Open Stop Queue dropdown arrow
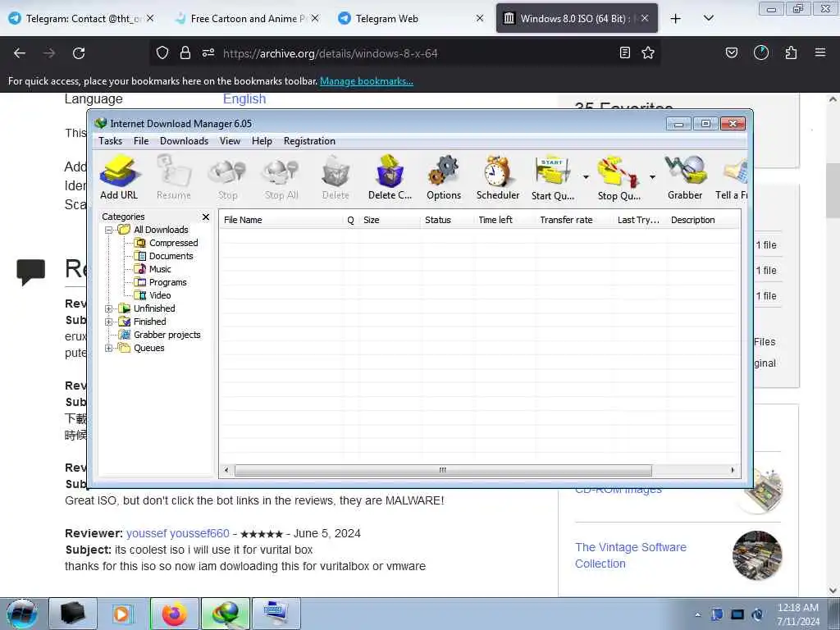This screenshot has height=630, width=840. pyautogui.click(x=652, y=177)
